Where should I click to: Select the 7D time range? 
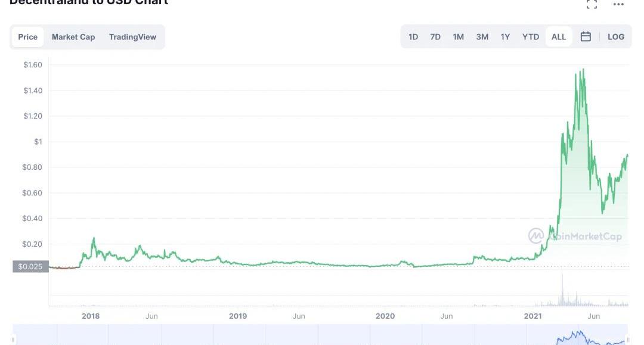(435, 37)
